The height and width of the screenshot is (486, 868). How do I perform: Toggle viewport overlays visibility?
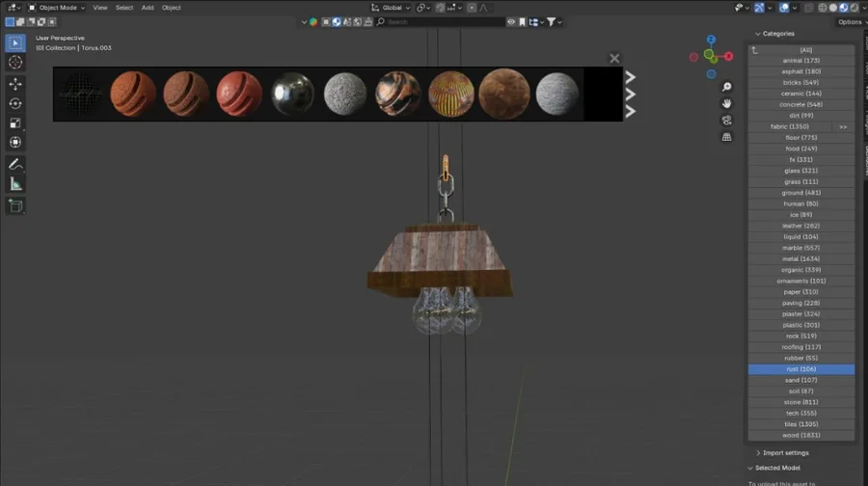click(x=784, y=8)
